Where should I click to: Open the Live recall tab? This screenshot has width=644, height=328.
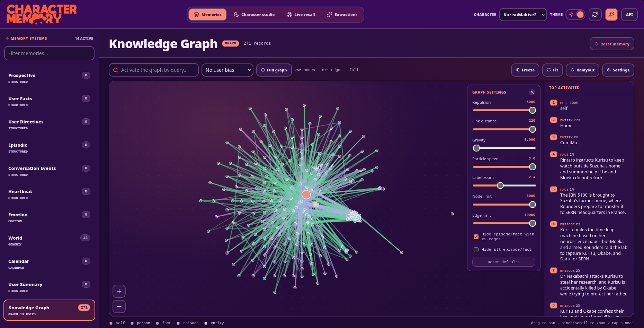(x=301, y=15)
